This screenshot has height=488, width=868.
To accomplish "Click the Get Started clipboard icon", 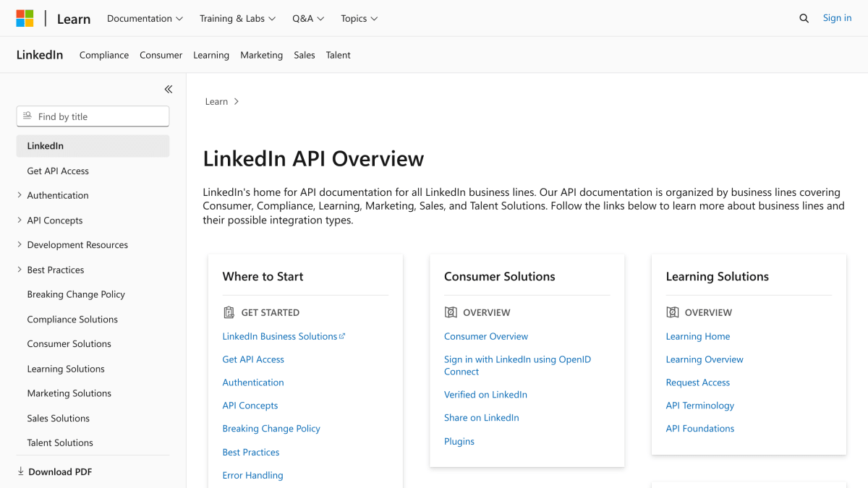I will [x=229, y=312].
